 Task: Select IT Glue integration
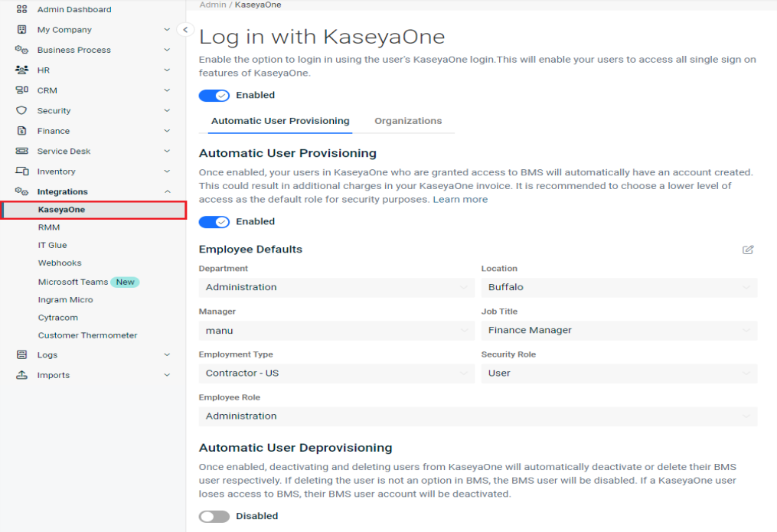click(x=52, y=245)
